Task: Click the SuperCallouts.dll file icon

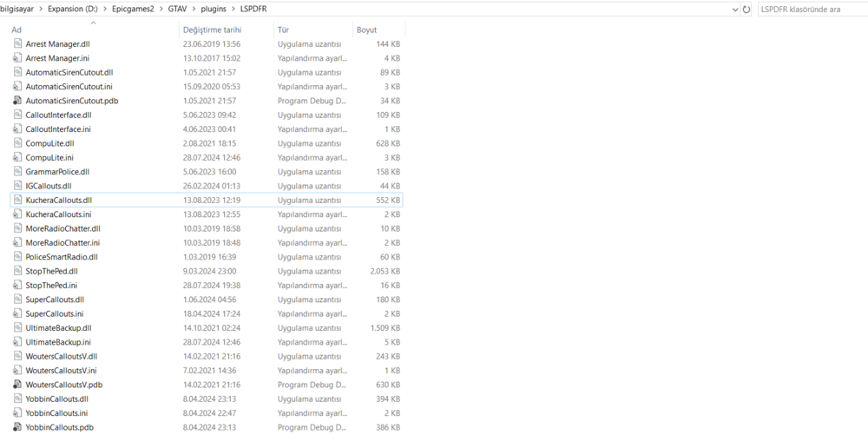Action: 17,300
